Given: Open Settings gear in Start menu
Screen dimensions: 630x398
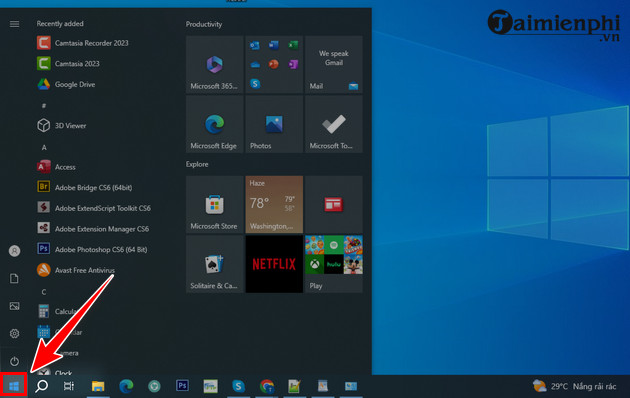Looking at the screenshot, I should point(14,333).
